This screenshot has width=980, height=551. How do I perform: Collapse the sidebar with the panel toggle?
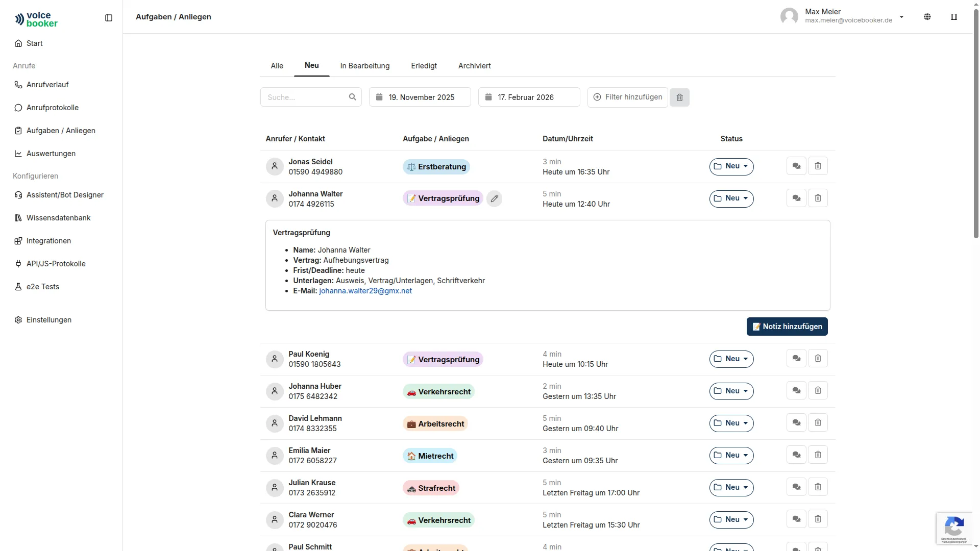109,18
